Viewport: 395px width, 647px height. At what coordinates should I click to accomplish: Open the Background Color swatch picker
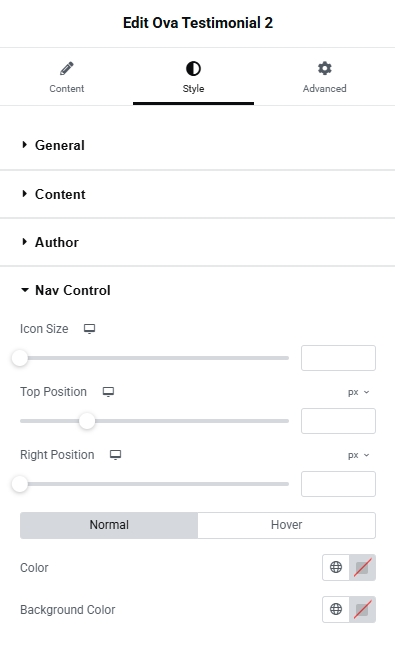[362, 609]
